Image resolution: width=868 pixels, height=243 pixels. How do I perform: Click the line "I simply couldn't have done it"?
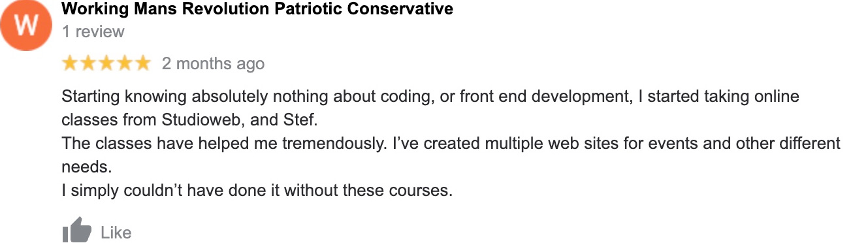click(257, 191)
